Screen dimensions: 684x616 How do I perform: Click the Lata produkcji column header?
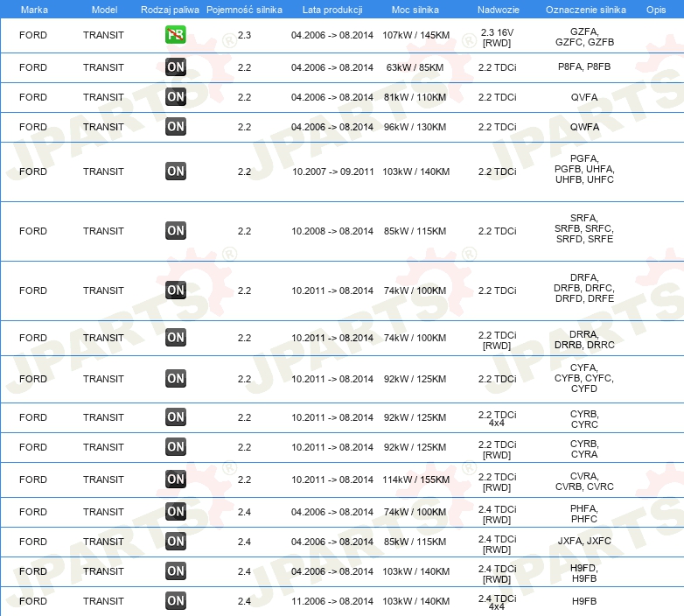pos(332,10)
